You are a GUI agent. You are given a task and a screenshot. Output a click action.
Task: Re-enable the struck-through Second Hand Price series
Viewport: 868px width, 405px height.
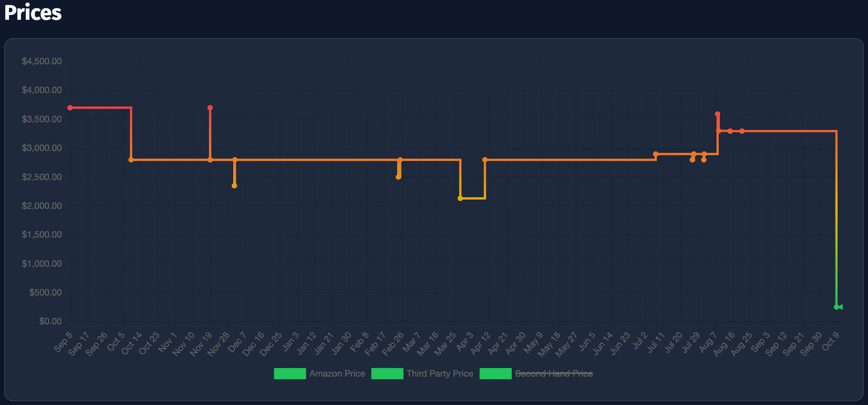point(554,374)
